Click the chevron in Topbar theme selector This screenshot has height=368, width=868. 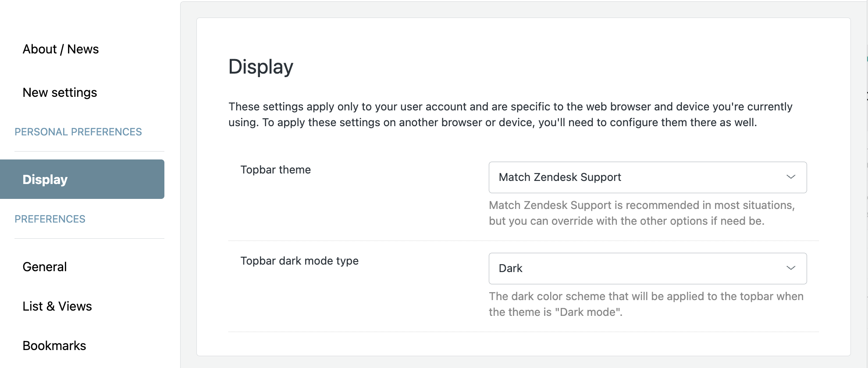click(x=791, y=177)
